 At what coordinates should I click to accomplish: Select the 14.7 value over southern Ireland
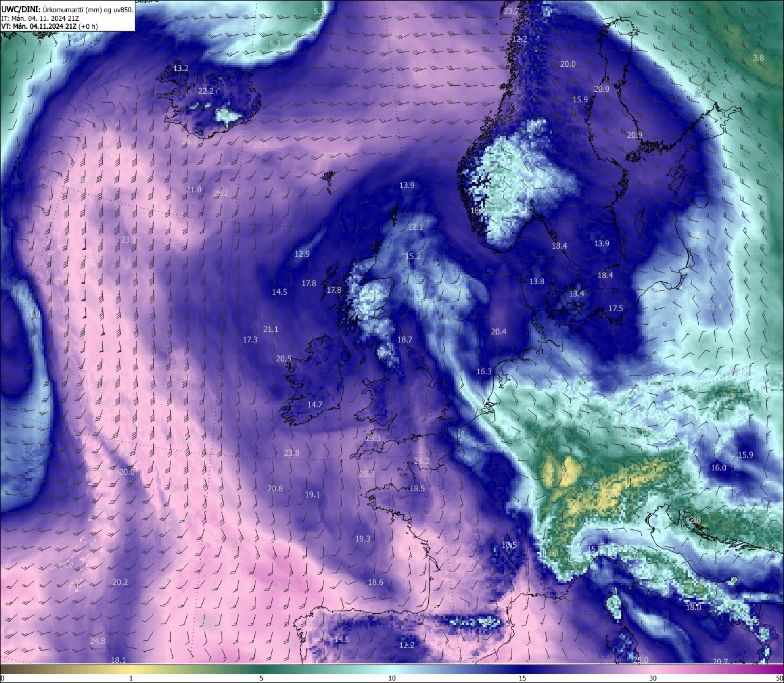315,405
